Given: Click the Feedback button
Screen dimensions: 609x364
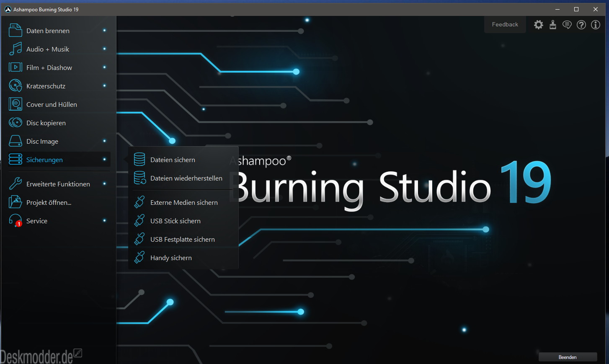Looking at the screenshot, I should pos(505,25).
